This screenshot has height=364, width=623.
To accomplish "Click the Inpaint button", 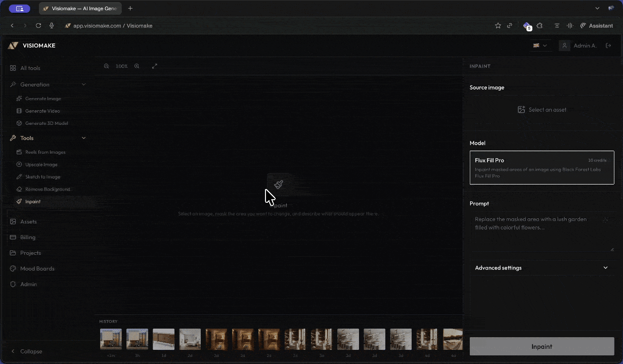I will [x=542, y=346].
